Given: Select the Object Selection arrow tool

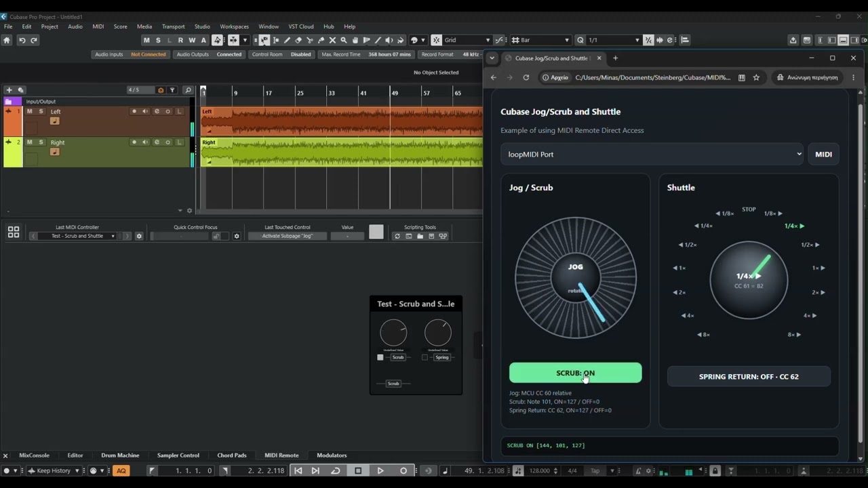Looking at the screenshot, I should pyautogui.click(x=264, y=40).
